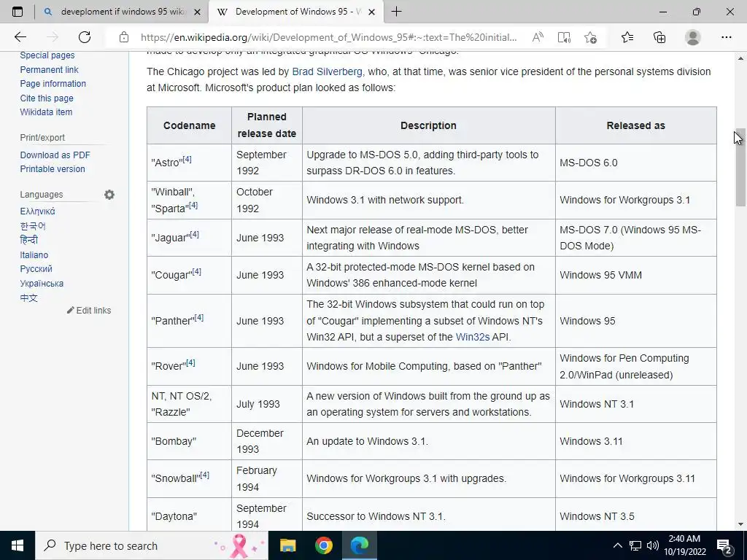Image resolution: width=747 pixels, height=560 pixels.
Task: Switch to the search results tab
Action: point(122,12)
